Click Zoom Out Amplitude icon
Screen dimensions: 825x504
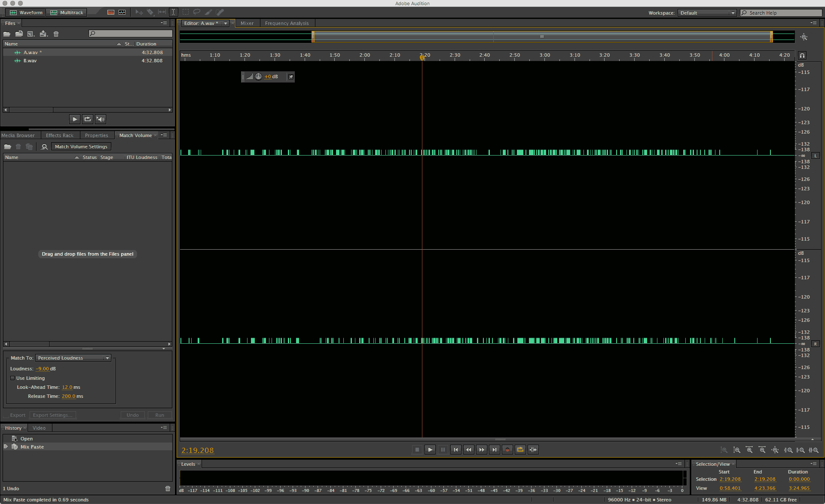(736, 450)
